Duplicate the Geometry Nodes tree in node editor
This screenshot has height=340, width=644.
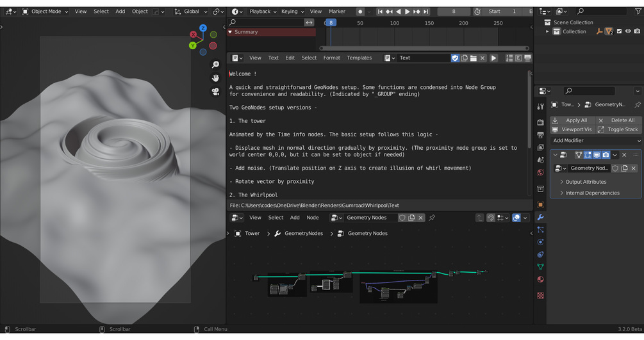411,218
